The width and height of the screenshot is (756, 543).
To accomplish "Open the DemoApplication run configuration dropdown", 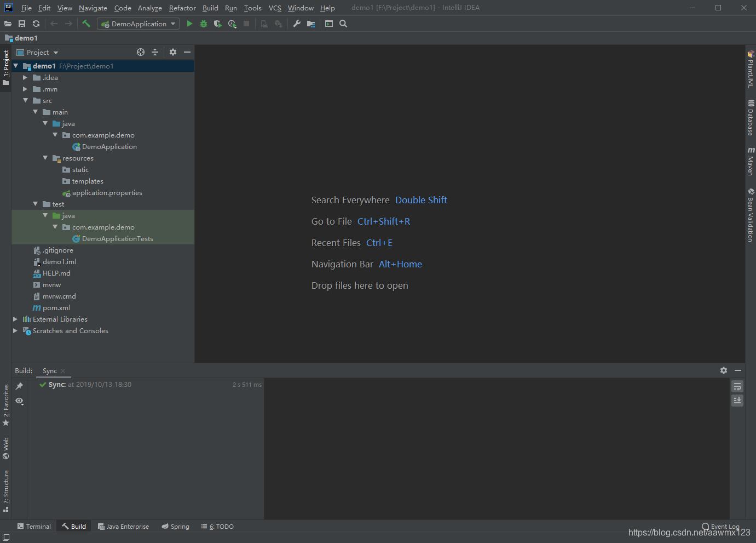I will (x=138, y=24).
